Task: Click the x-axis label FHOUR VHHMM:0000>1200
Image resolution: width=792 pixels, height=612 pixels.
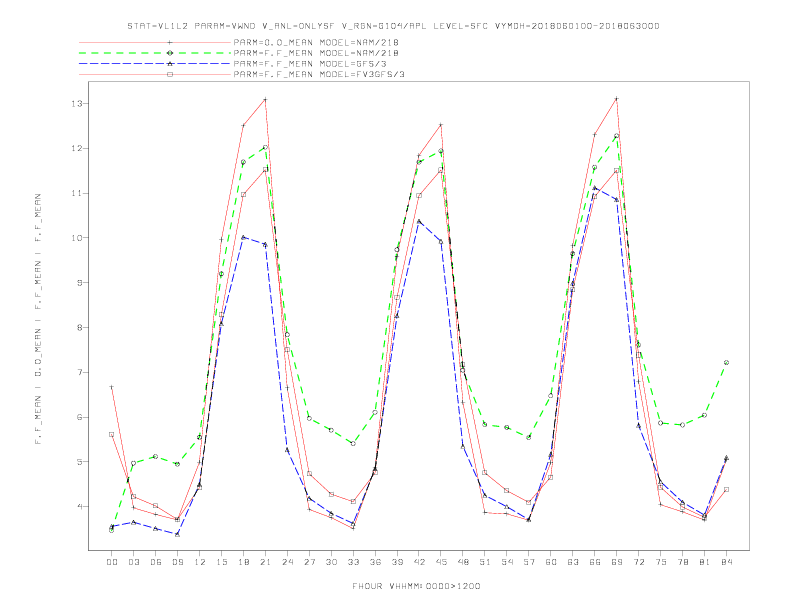Action: 416,586
